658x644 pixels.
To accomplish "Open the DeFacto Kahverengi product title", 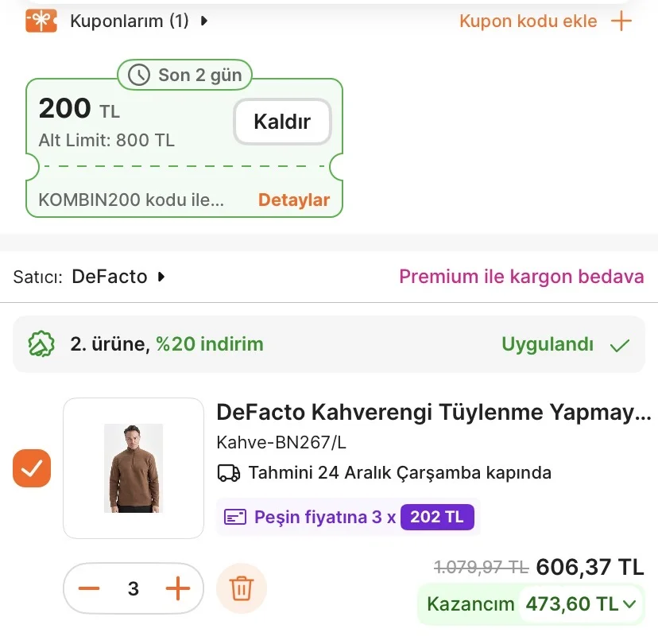I will pyautogui.click(x=433, y=413).
